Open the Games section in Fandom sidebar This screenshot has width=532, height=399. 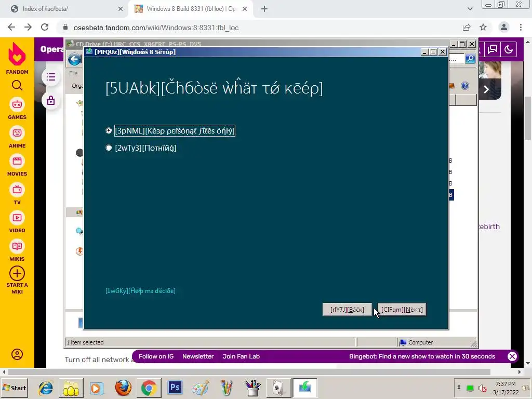coord(17,109)
